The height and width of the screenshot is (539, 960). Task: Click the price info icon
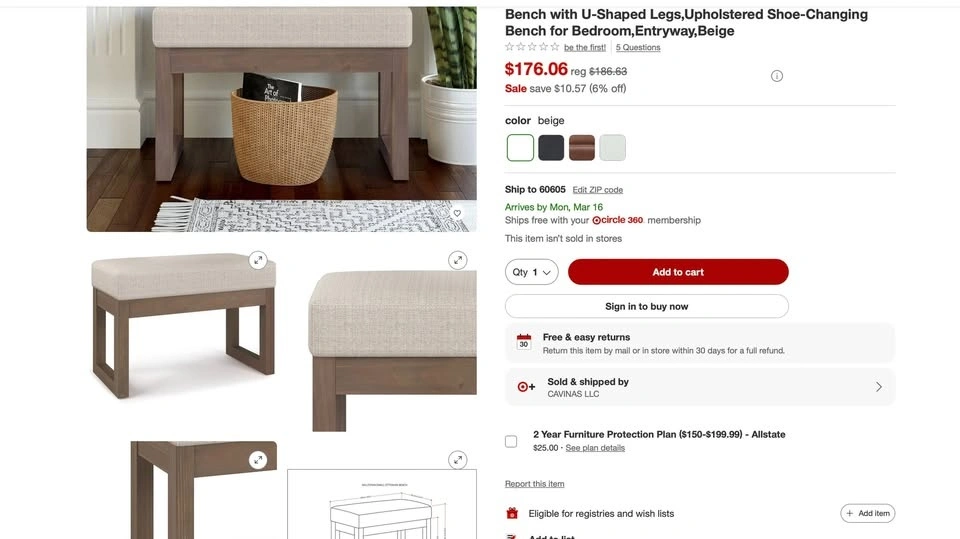776,76
